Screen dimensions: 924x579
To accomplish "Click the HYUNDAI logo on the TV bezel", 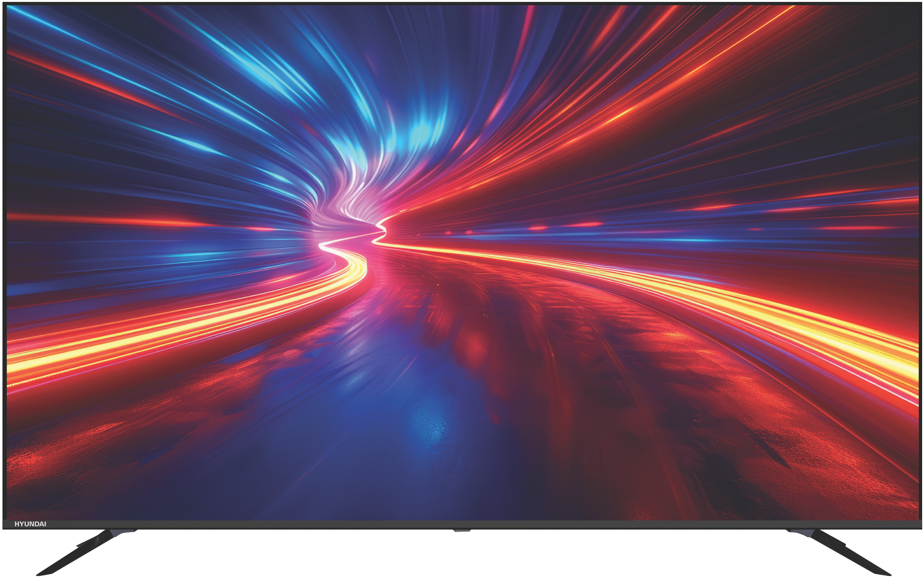I will point(30,524).
